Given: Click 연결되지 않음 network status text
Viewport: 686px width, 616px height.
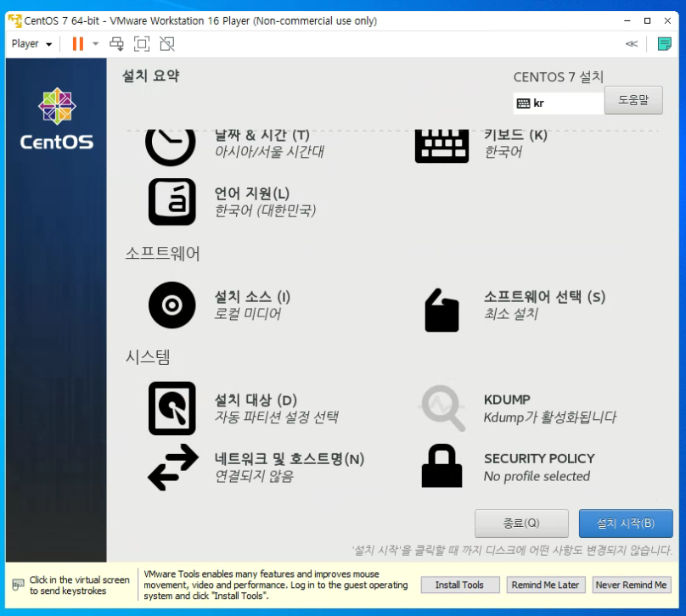Looking at the screenshot, I should [x=254, y=476].
